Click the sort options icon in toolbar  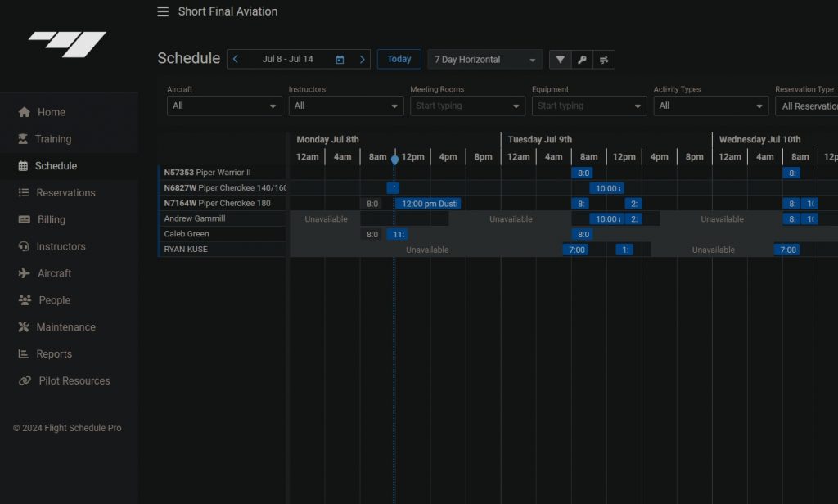point(604,60)
